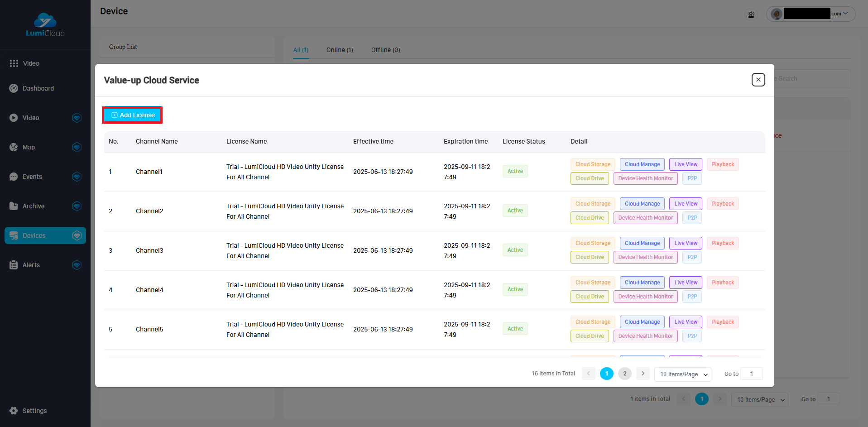Click the Map globe icon in sidebar

[14, 147]
